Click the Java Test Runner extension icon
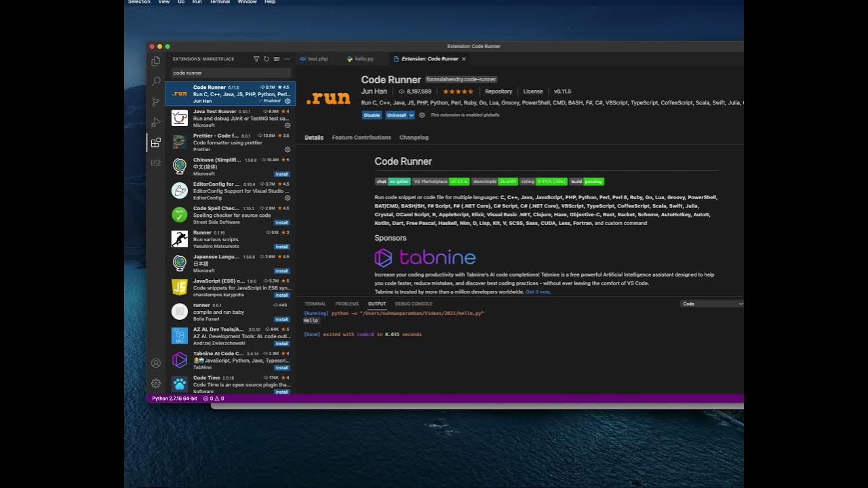 pyautogui.click(x=180, y=118)
